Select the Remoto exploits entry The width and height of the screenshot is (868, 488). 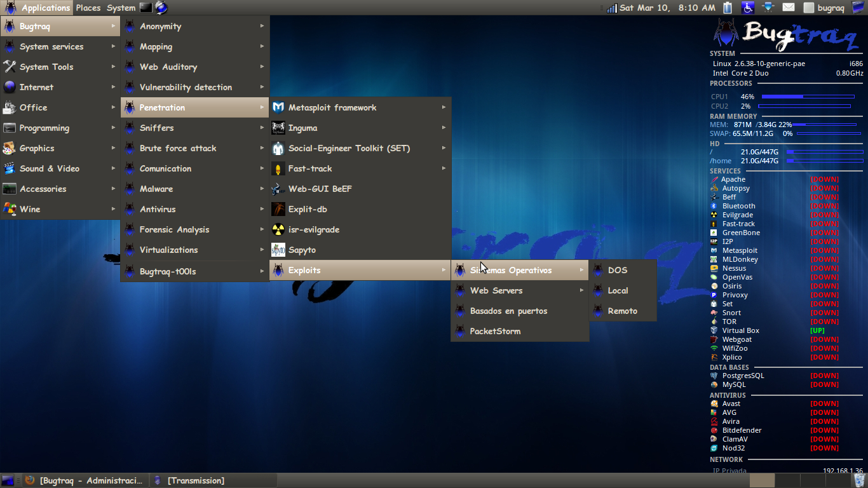[x=623, y=311]
